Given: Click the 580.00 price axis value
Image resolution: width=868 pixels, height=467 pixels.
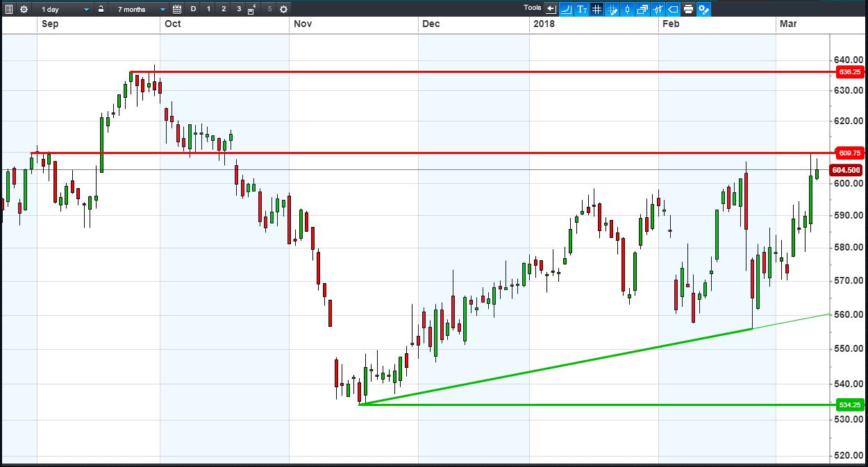Looking at the screenshot, I should (849, 247).
